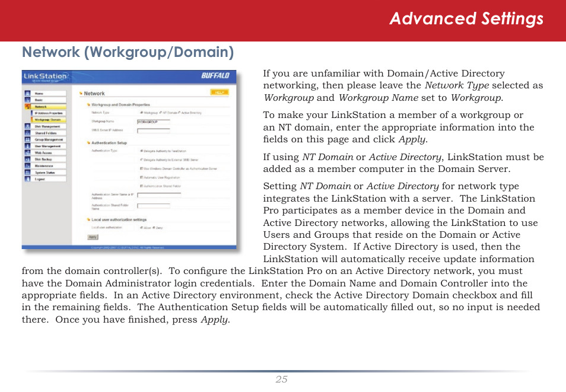This screenshot has width=566, height=392.
Task: Check Authentication Shared Folder box
Action: pos(141,186)
